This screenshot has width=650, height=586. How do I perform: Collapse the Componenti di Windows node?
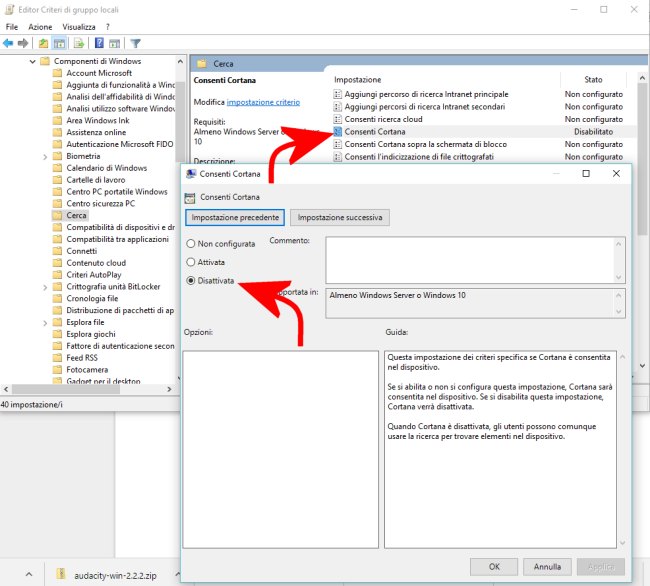pos(32,61)
